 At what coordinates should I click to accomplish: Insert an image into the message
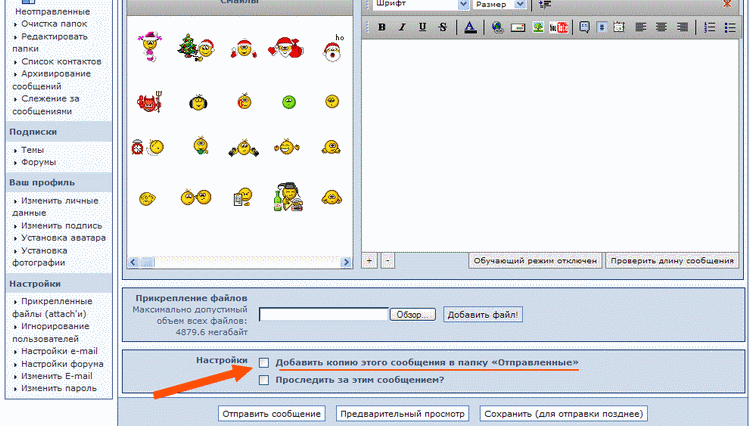click(538, 27)
